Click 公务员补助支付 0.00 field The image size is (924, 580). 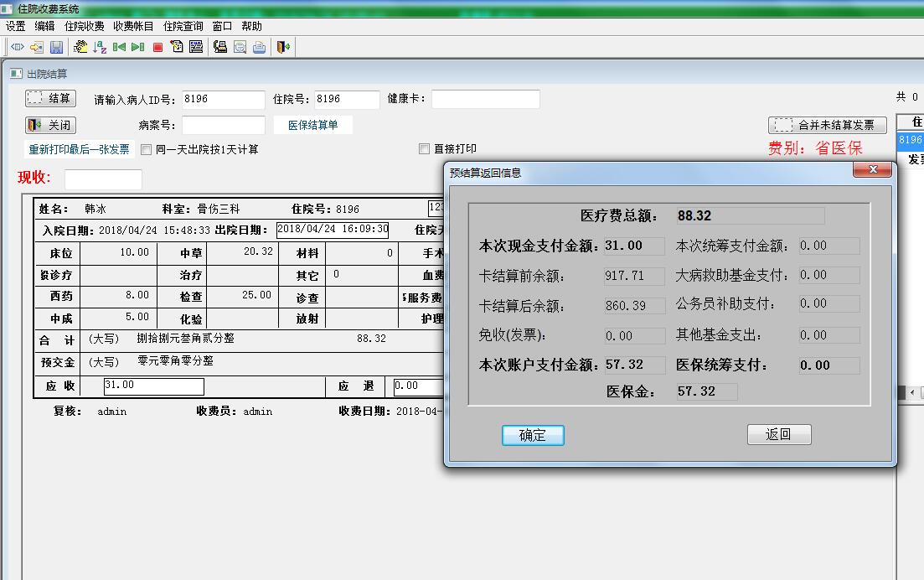click(x=829, y=303)
